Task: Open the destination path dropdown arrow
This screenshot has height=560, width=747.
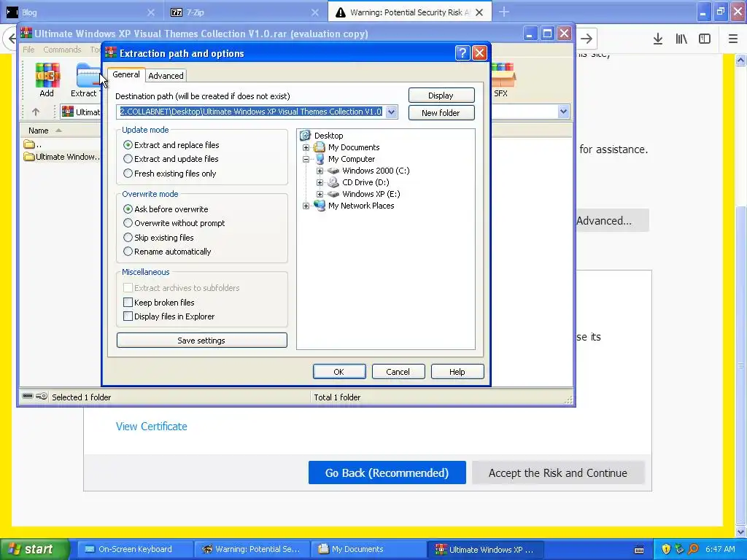Action: pos(391,112)
